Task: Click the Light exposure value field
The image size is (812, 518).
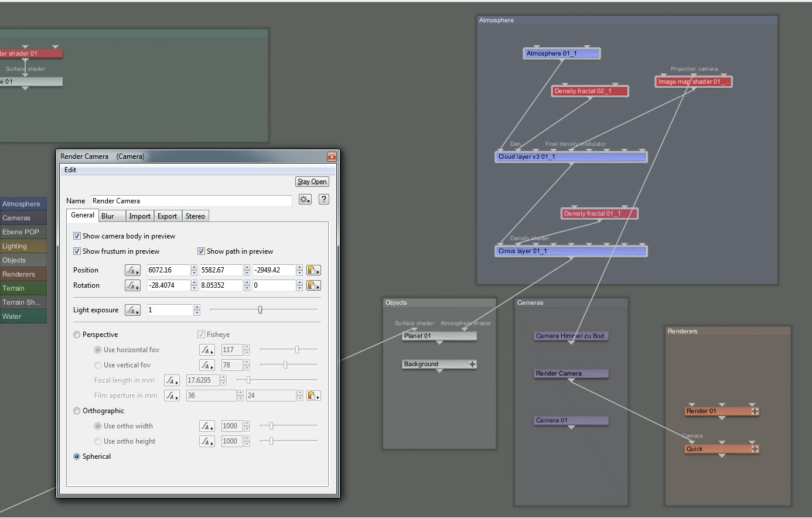Action: click(170, 310)
